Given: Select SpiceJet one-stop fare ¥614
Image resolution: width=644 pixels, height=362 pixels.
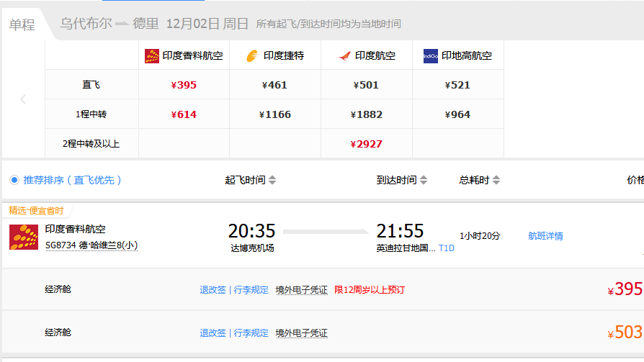Looking at the screenshot, I should tap(184, 114).
